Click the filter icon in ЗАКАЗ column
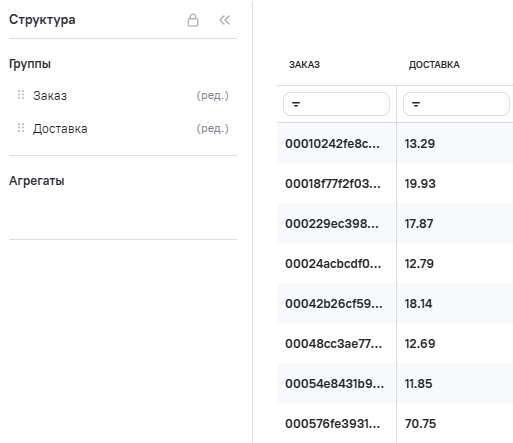This screenshot has height=443, width=513. click(x=296, y=104)
